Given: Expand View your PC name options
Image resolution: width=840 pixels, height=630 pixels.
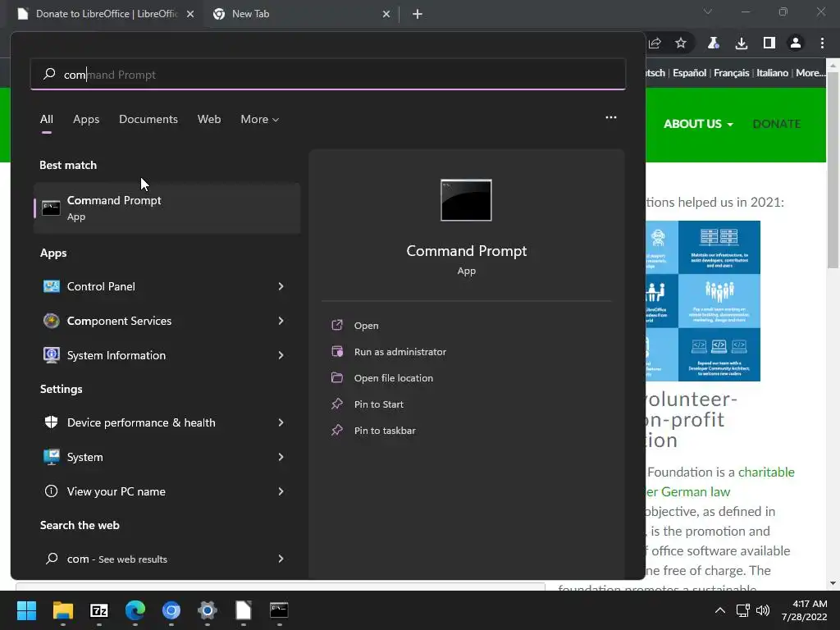Looking at the screenshot, I should point(281,491).
